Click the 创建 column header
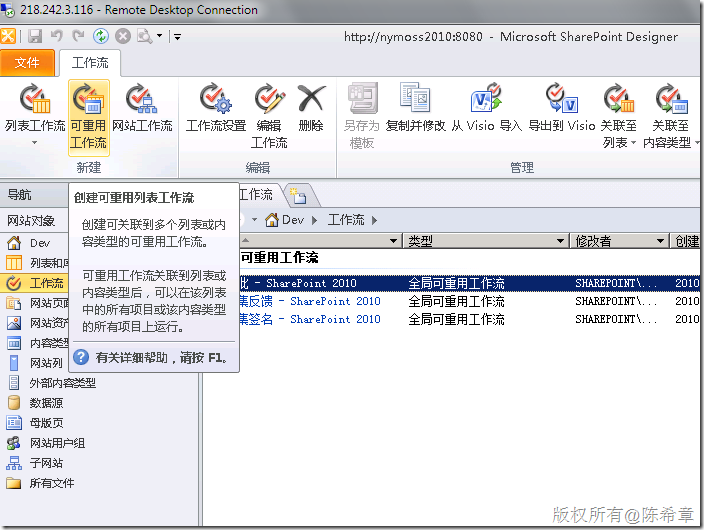 pos(685,241)
